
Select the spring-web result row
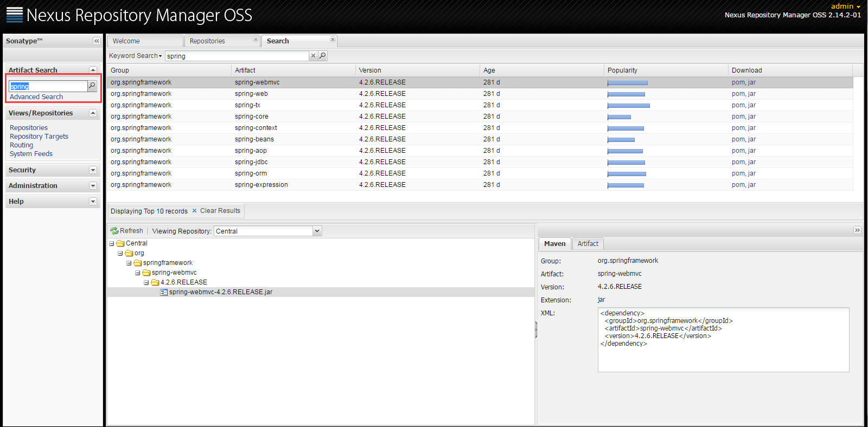pos(480,94)
